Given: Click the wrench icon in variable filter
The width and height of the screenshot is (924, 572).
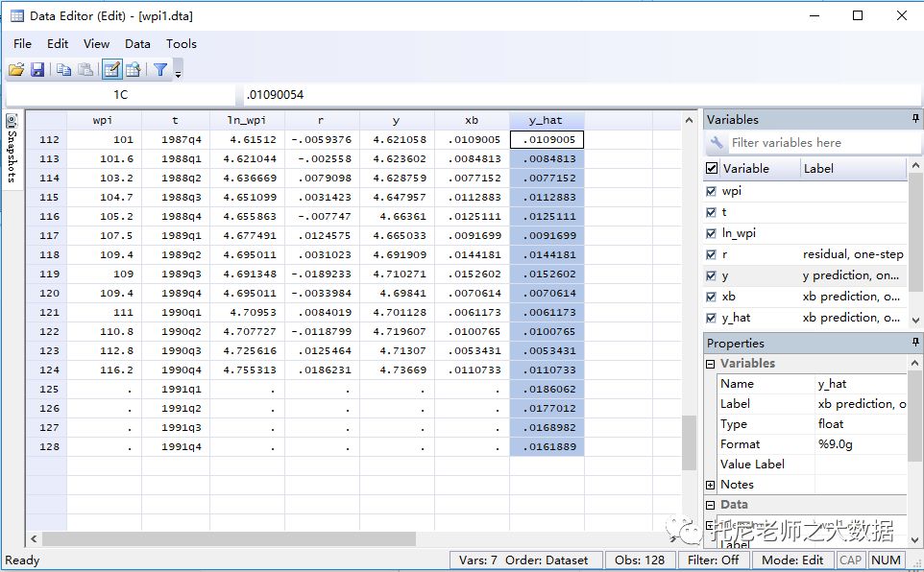Looking at the screenshot, I should 717,143.
